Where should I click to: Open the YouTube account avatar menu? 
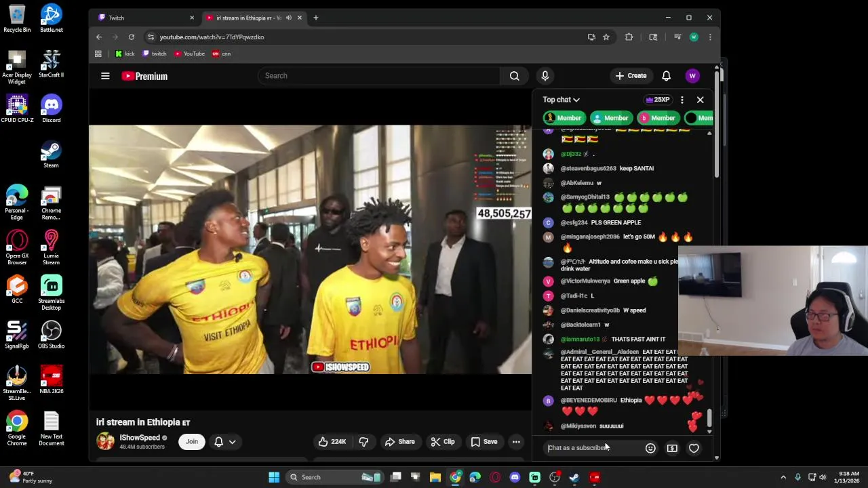point(692,76)
